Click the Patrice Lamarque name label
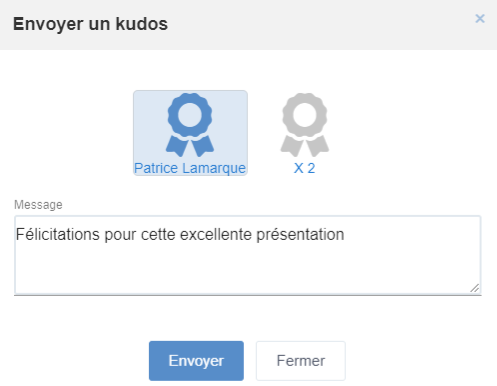 point(190,168)
